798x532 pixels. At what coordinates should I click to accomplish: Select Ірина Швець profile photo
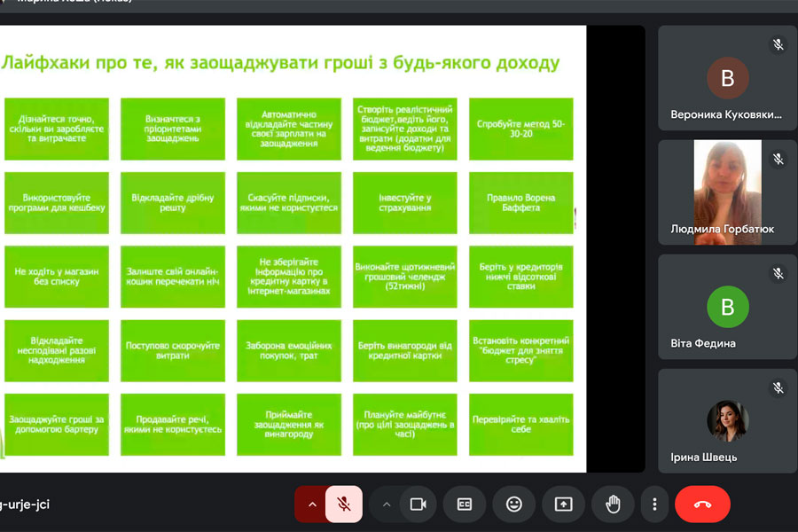click(728, 421)
